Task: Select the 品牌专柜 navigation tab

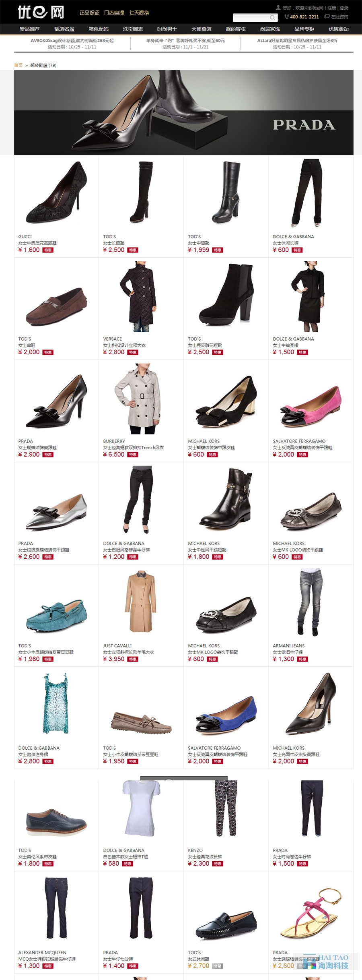Action: coord(304,29)
